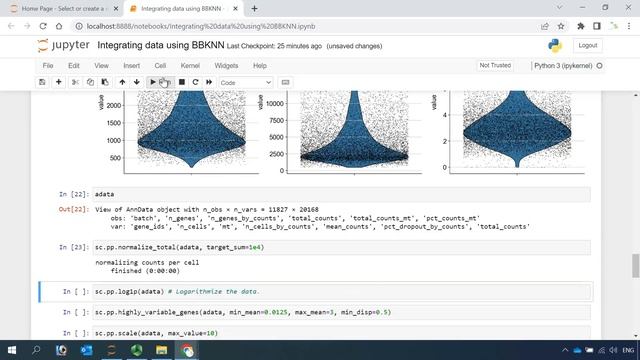
Task: Paste cells below icon
Action: coord(105,82)
